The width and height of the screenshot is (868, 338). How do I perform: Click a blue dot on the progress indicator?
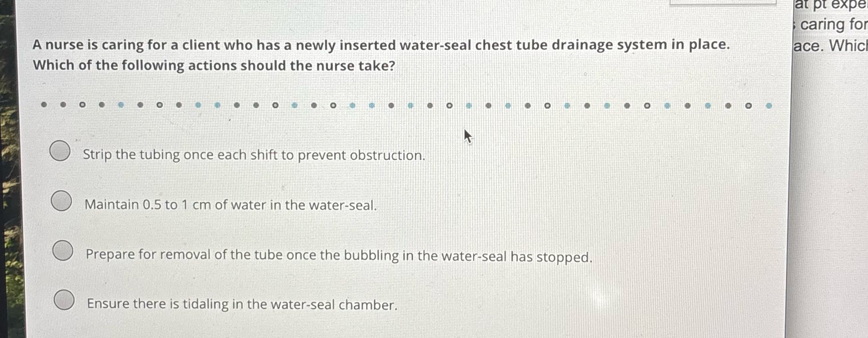point(122,104)
